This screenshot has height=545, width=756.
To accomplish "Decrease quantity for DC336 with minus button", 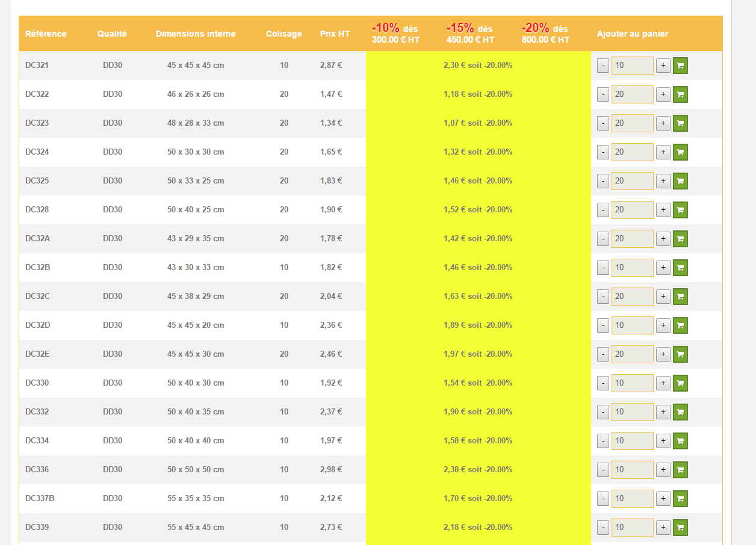I will click(603, 470).
